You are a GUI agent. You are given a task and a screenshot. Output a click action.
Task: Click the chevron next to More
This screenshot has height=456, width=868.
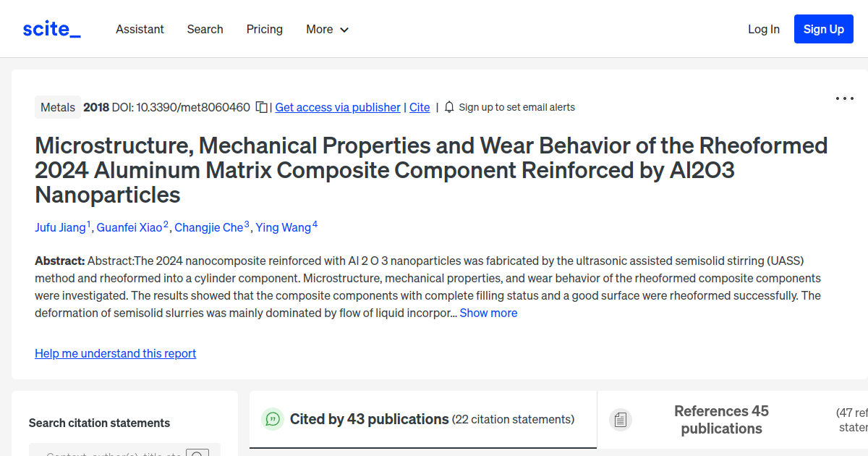coord(345,30)
